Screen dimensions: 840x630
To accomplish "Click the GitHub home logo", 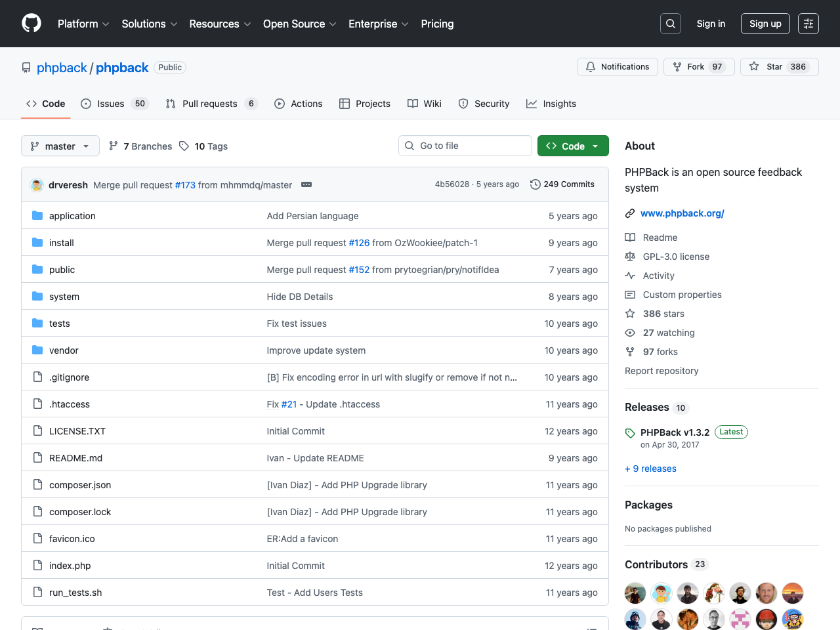I will (x=31, y=24).
